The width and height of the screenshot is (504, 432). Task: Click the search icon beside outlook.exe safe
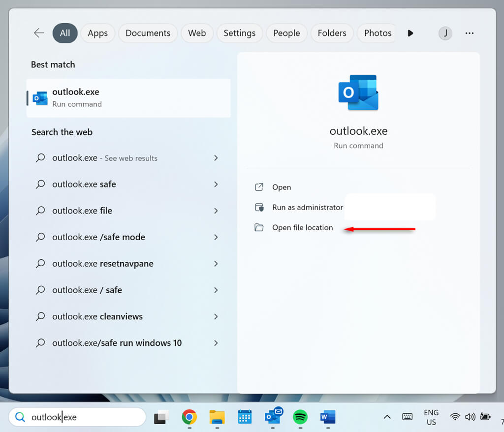coord(40,184)
